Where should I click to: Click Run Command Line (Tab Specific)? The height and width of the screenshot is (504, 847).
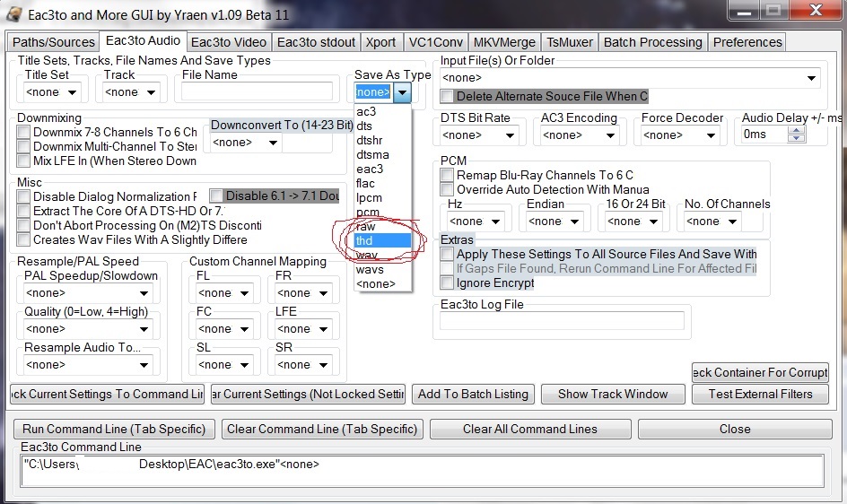(114, 430)
